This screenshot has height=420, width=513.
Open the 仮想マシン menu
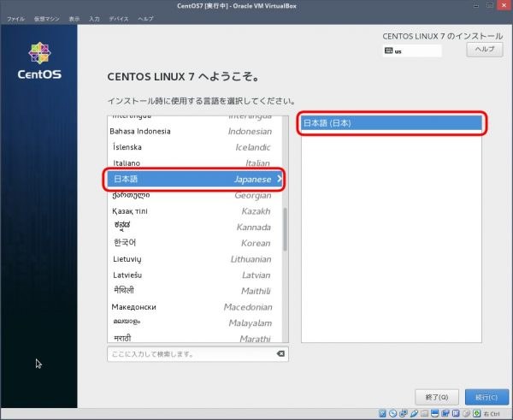[46, 19]
